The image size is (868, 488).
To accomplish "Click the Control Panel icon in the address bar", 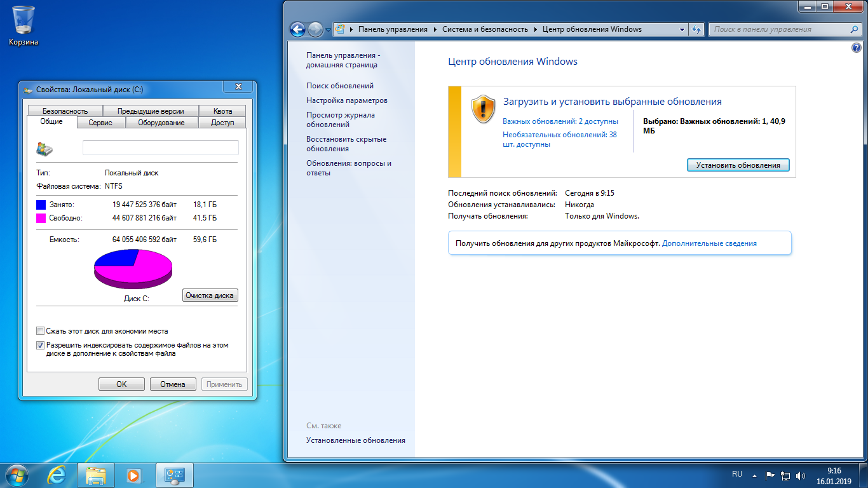I will [x=340, y=29].
